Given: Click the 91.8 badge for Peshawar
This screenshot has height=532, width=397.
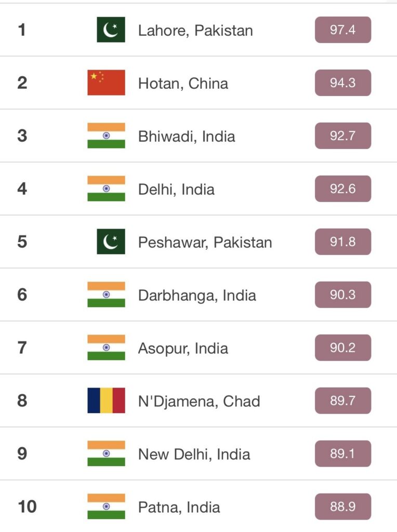Looking at the screenshot, I should (343, 242).
